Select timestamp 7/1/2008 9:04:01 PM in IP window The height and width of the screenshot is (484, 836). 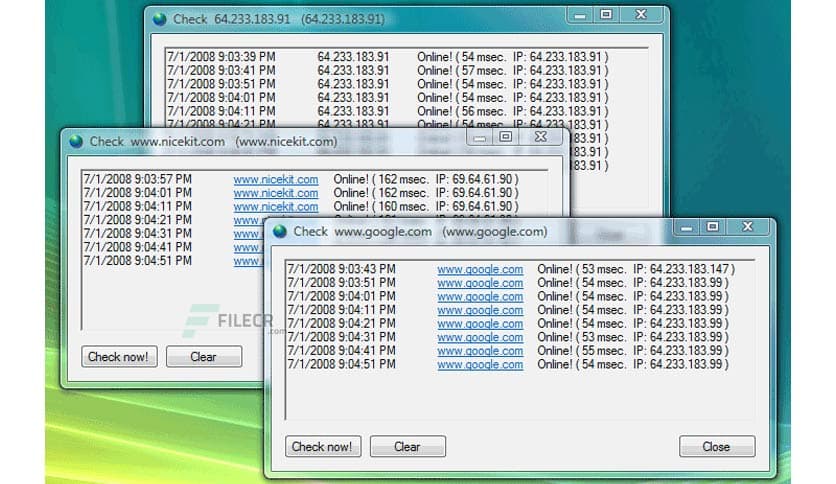[x=221, y=98]
